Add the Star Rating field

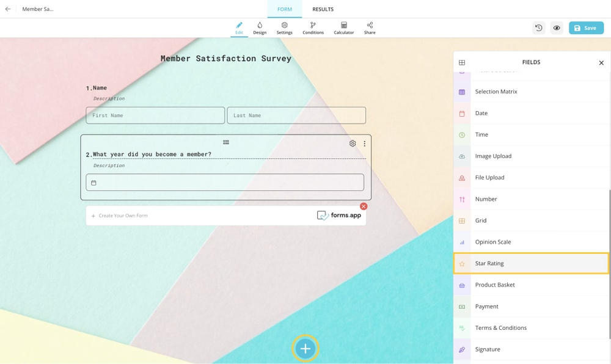pos(531,263)
